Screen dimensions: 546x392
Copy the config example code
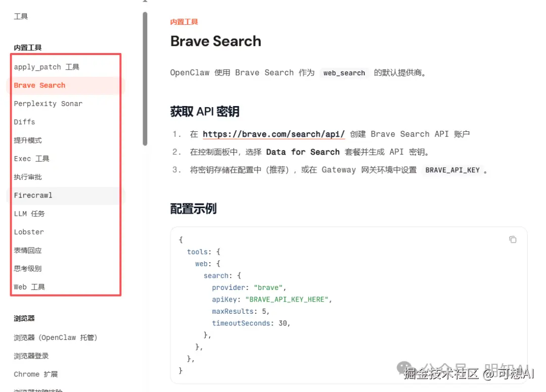pyautogui.click(x=513, y=239)
